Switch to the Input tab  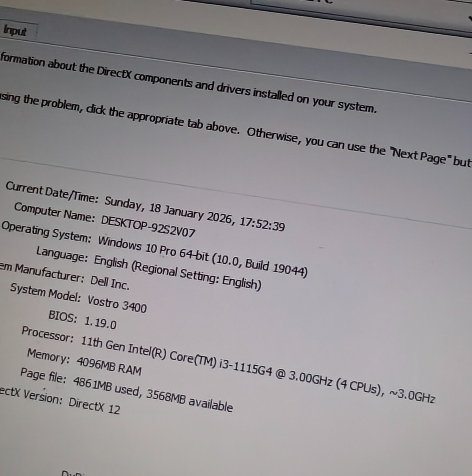[15, 31]
